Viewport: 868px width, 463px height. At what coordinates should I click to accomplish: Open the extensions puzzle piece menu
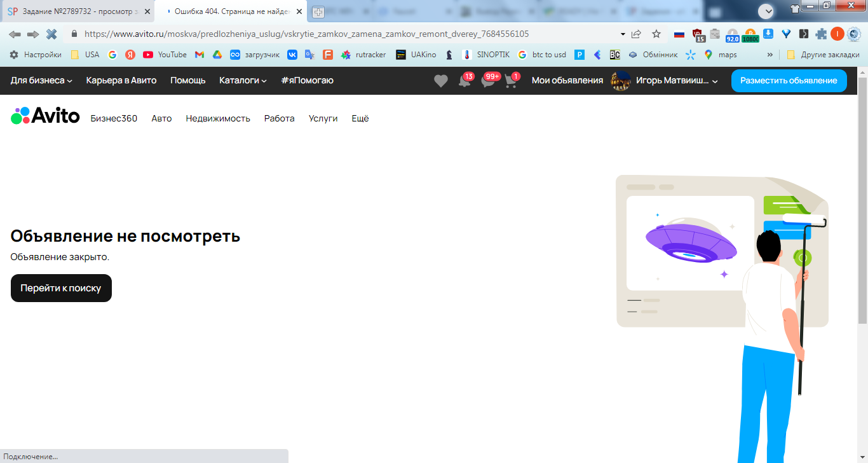(822, 34)
